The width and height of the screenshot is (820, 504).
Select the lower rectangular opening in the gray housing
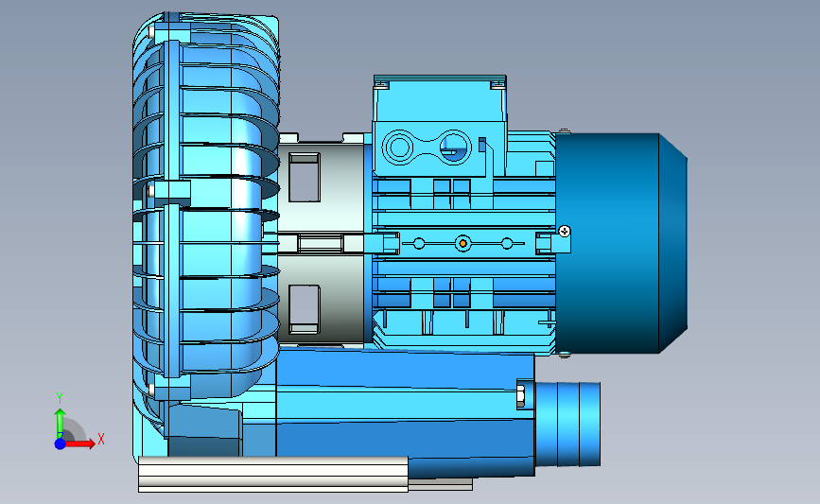(304, 309)
